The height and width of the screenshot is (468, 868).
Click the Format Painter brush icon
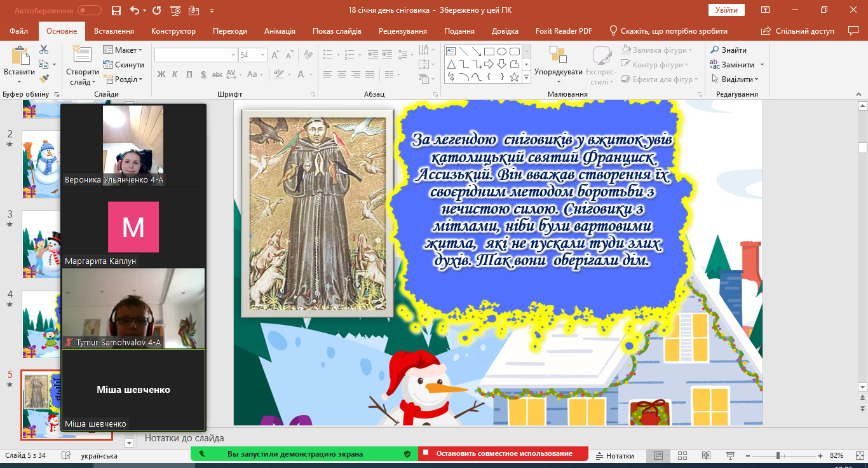[44, 79]
